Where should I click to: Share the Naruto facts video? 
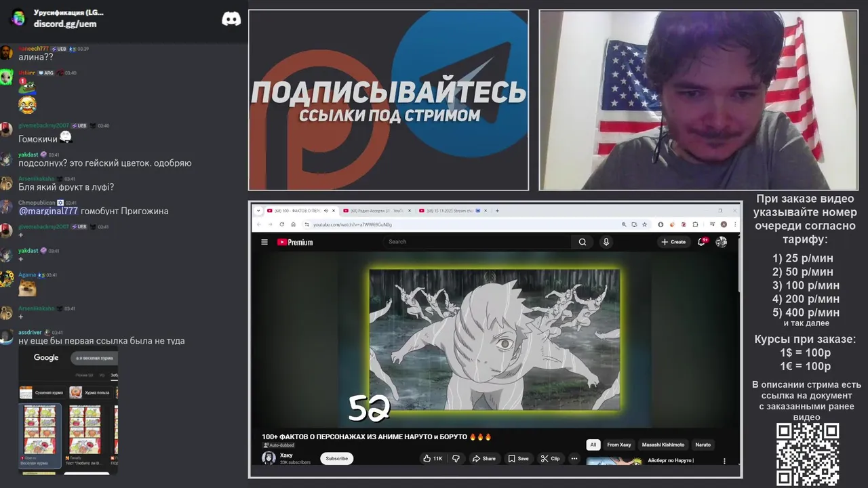click(x=484, y=459)
